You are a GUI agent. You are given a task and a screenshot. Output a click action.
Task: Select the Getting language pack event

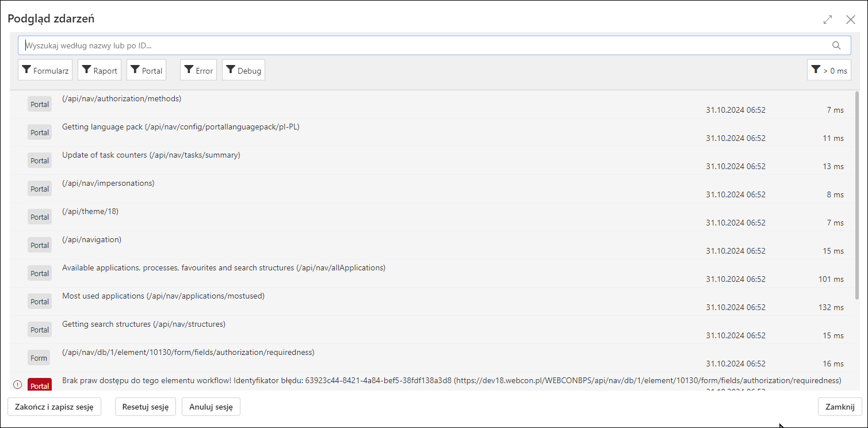431,132
